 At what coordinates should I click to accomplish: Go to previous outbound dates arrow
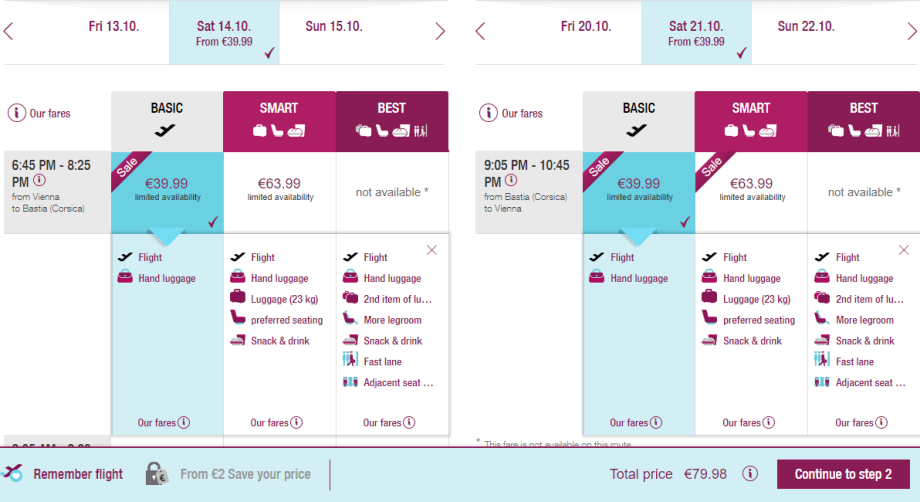click(x=9, y=31)
